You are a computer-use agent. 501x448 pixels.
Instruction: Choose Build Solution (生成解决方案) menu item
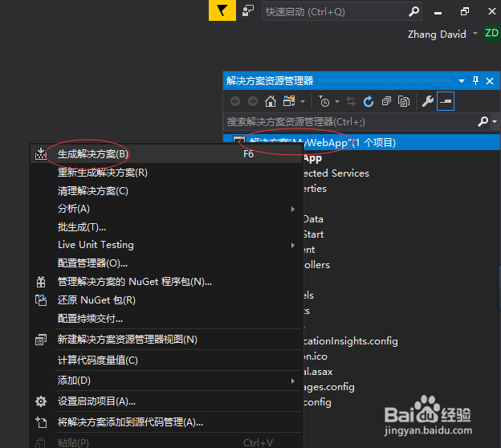click(x=166, y=154)
